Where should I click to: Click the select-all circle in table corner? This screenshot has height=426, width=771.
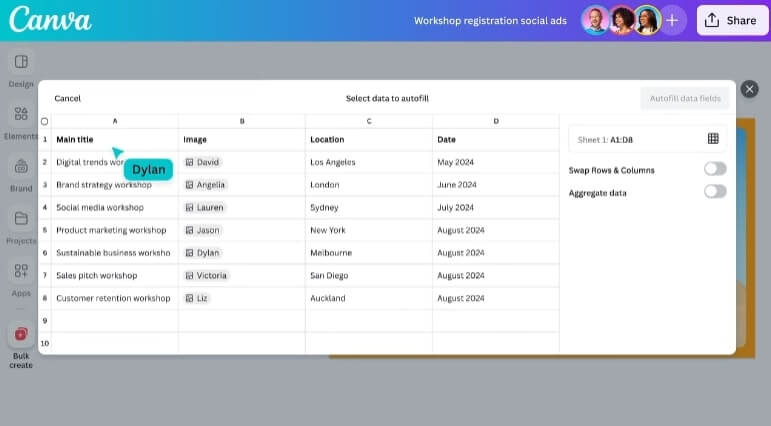coord(44,121)
